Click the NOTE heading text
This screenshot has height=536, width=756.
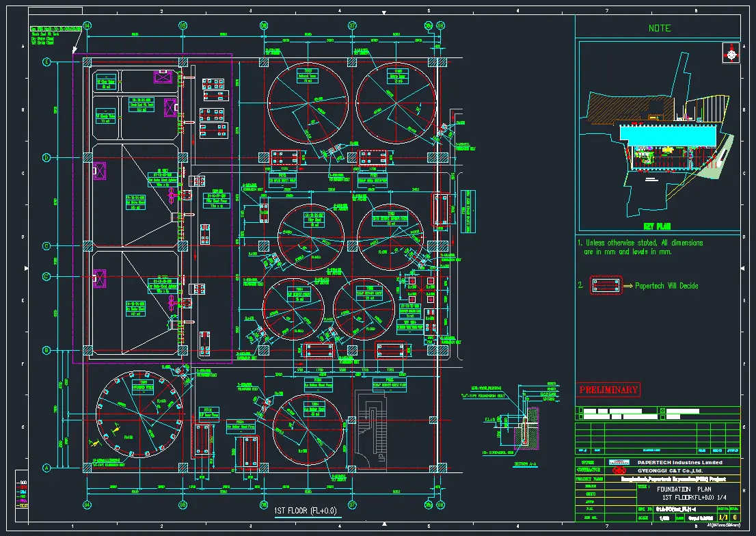point(659,28)
